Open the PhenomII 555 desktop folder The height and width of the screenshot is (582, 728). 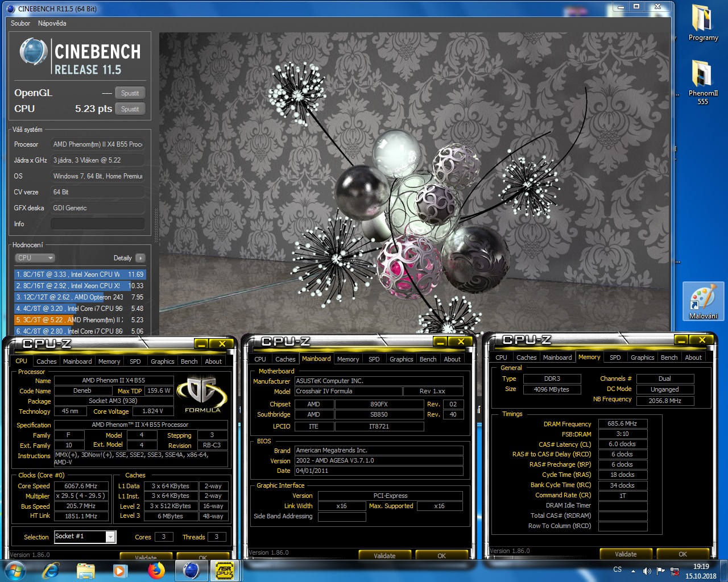[703, 82]
